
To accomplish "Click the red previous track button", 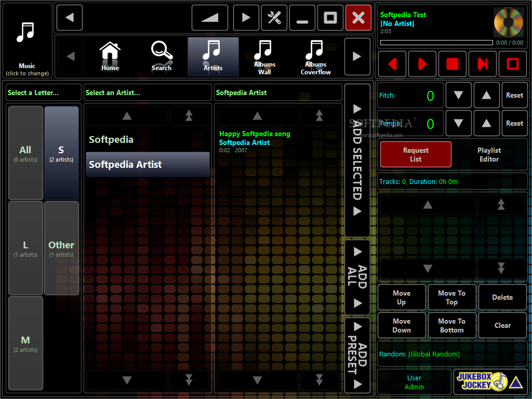I will click(392, 64).
